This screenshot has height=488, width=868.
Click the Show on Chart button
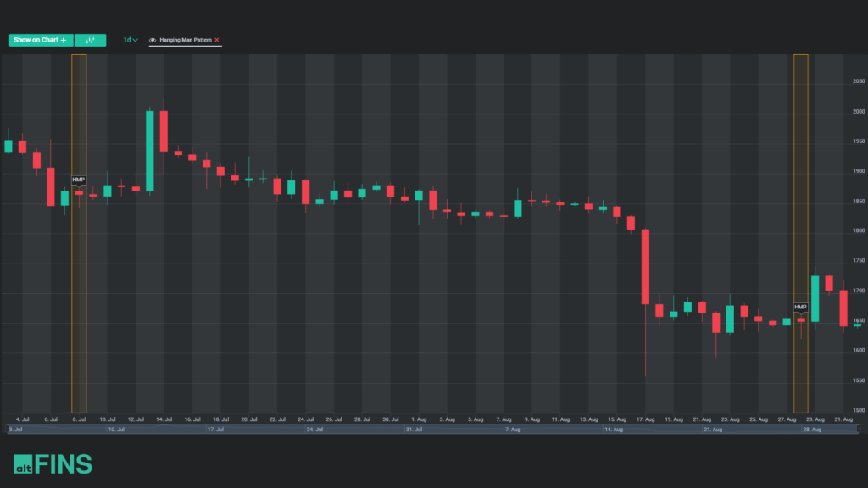[41, 40]
